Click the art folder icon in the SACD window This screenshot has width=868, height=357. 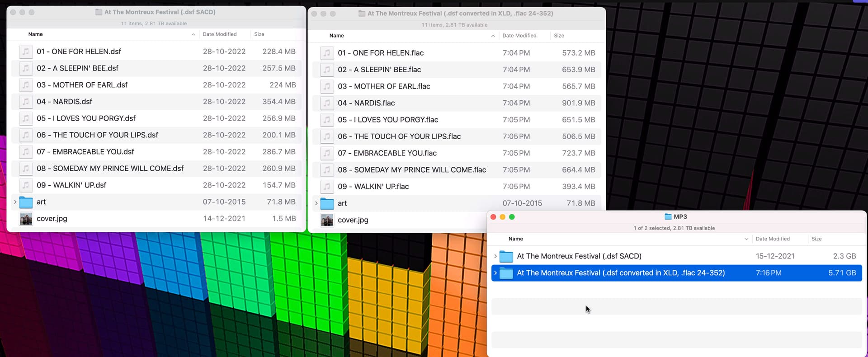[26, 202]
